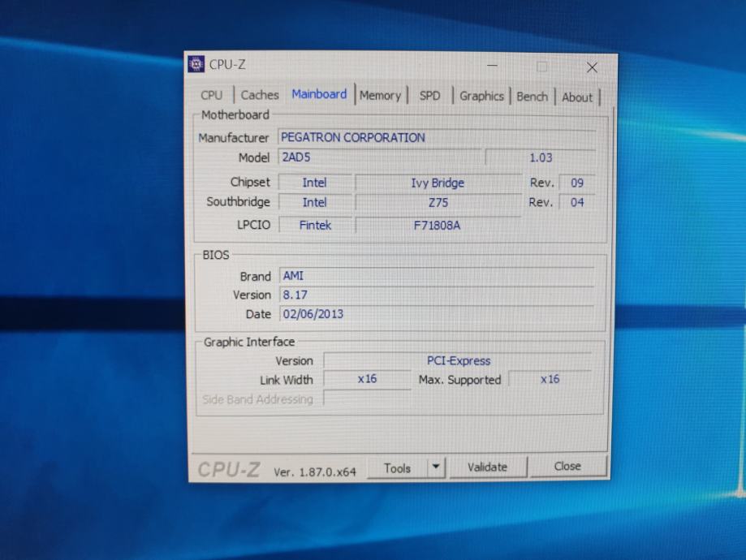Click the Link Width x16 value
Screen dimensions: 746x560
point(367,379)
